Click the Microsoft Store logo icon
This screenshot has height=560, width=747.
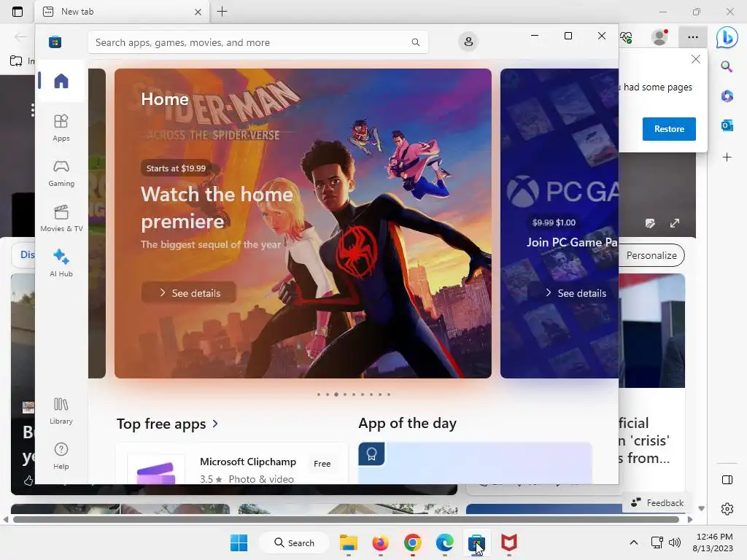tap(55, 42)
